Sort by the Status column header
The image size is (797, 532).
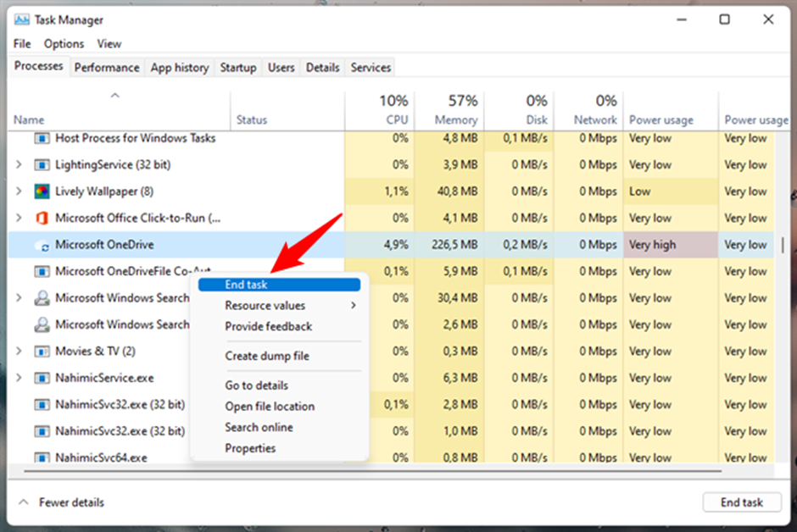tap(287, 111)
